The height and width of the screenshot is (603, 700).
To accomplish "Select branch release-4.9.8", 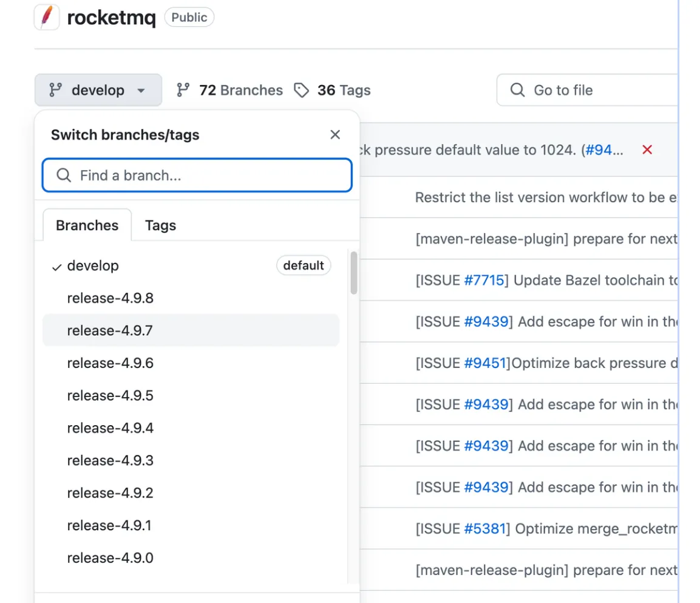I will [x=191, y=298].
